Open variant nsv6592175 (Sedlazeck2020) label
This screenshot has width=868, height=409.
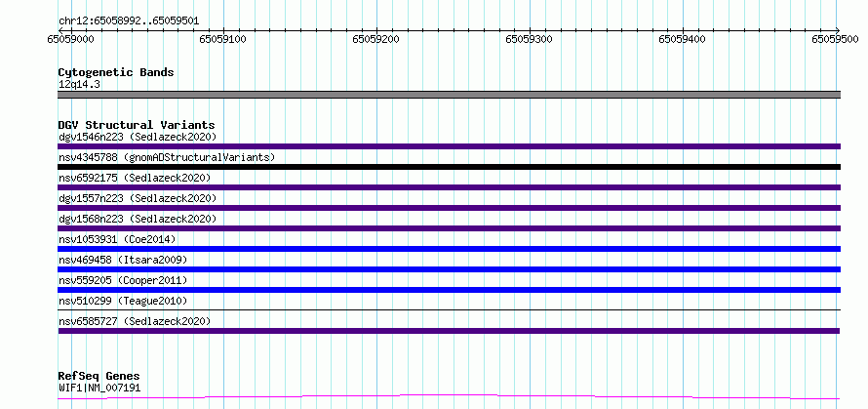135,178
